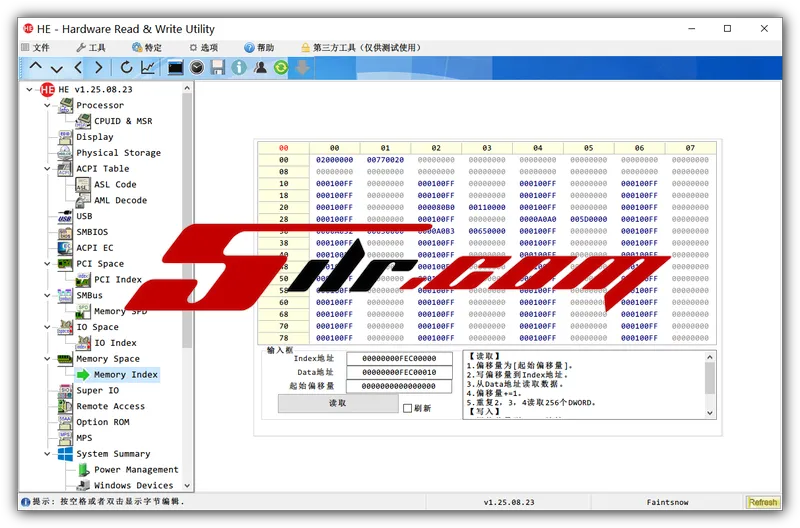This screenshot has width=800, height=528.
Task: Collapse the Processor tree node
Action: (x=47, y=105)
